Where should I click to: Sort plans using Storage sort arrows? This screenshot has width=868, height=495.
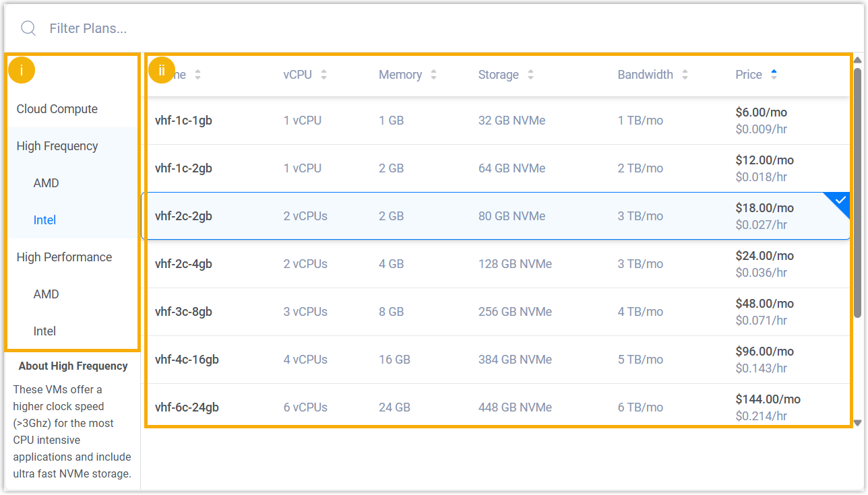[530, 75]
